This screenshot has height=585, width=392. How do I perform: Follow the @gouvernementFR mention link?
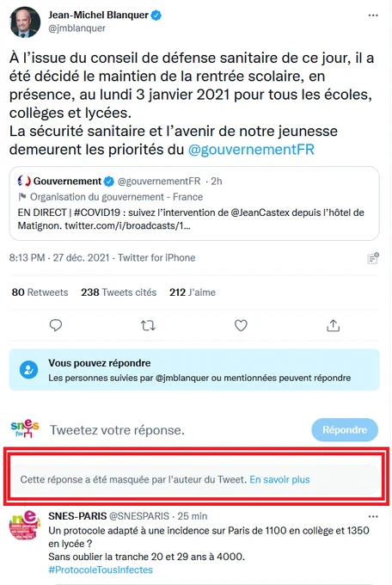pos(251,149)
